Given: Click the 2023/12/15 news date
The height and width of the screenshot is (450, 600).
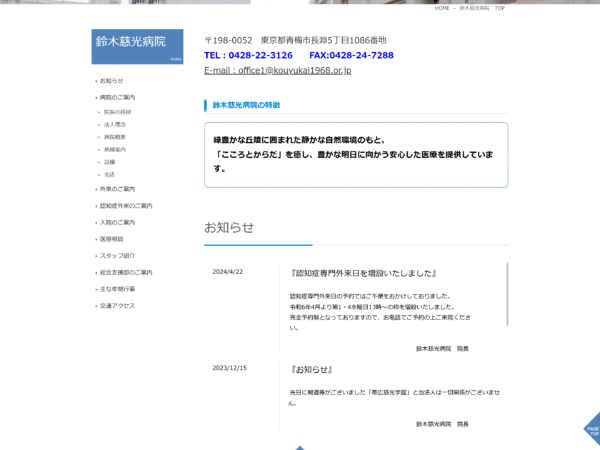Looking at the screenshot, I should 230,368.
